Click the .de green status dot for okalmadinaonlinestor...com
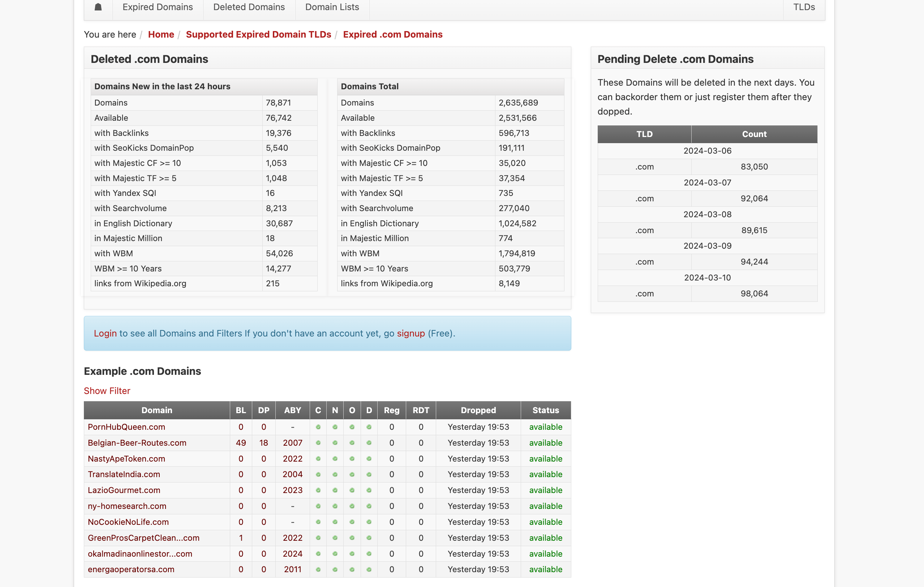The height and width of the screenshot is (587, 924). (x=369, y=554)
